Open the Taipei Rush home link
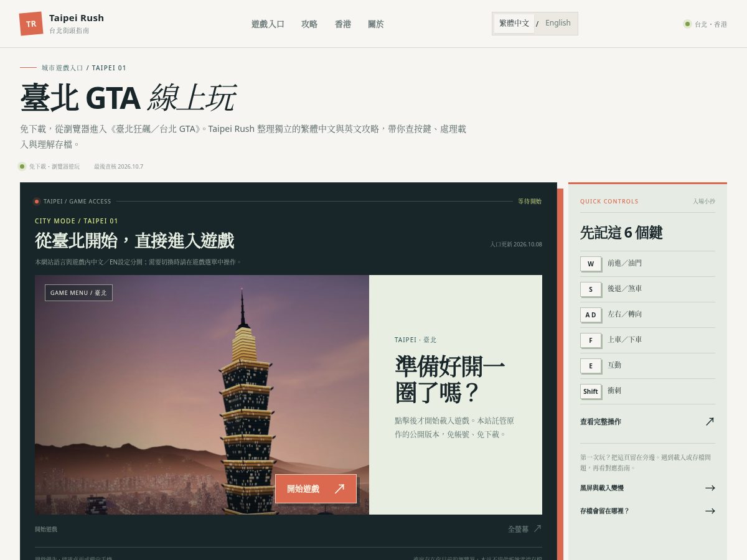The width and height of the screenshot is (747, 560). click(62, 24)
